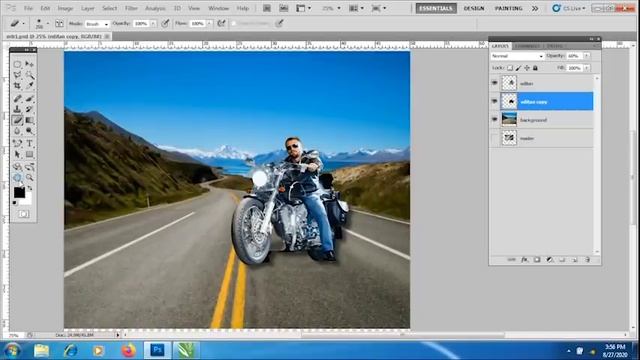Reset default foreground and background colors
The width and height of the screenshot is (640, 360).
pos(15,202)
